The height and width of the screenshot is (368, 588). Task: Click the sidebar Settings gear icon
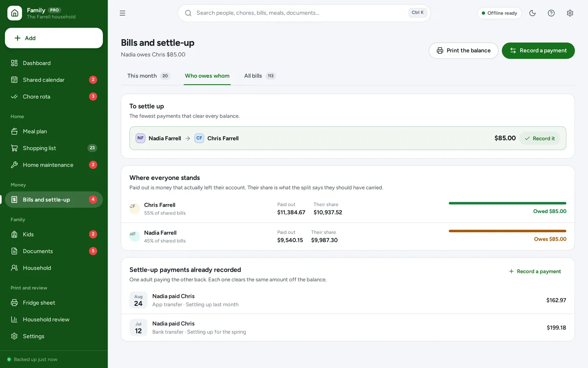point(14,336)
